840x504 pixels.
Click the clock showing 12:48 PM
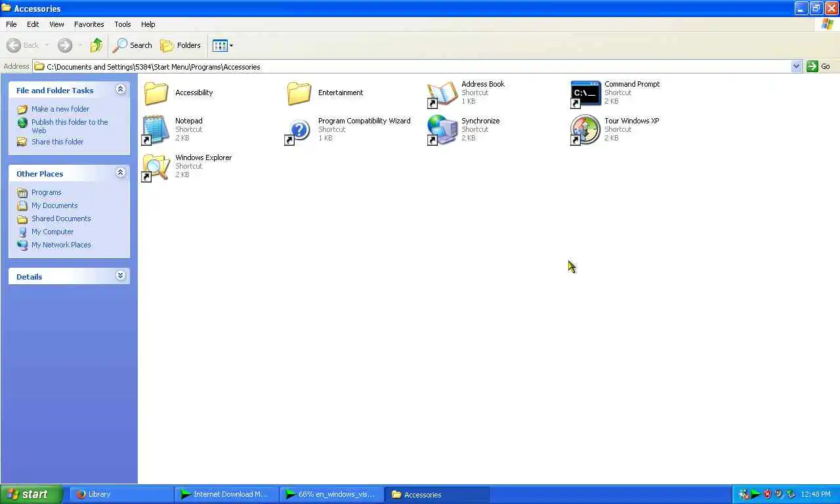coord(816,494)
